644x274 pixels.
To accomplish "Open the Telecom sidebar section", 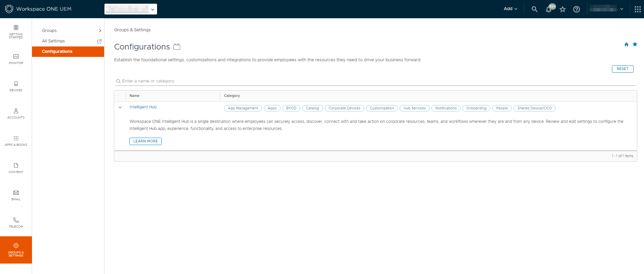I will 16,222.
